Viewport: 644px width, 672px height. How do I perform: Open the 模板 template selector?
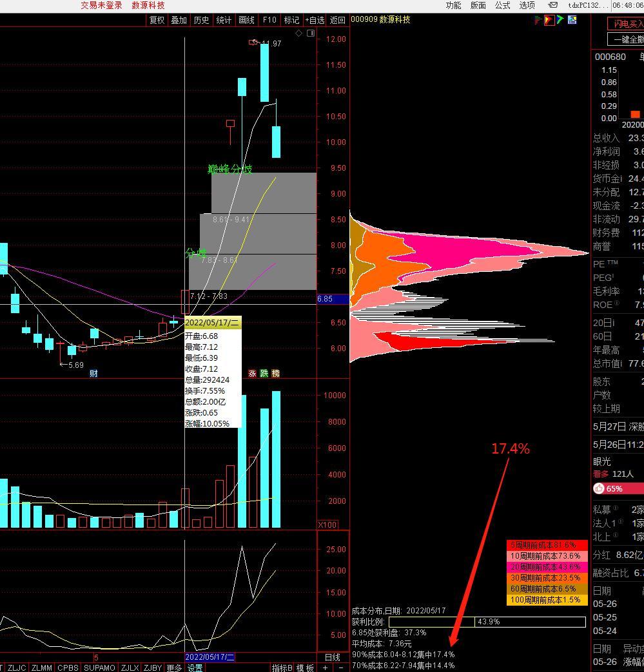coord(305,667)
